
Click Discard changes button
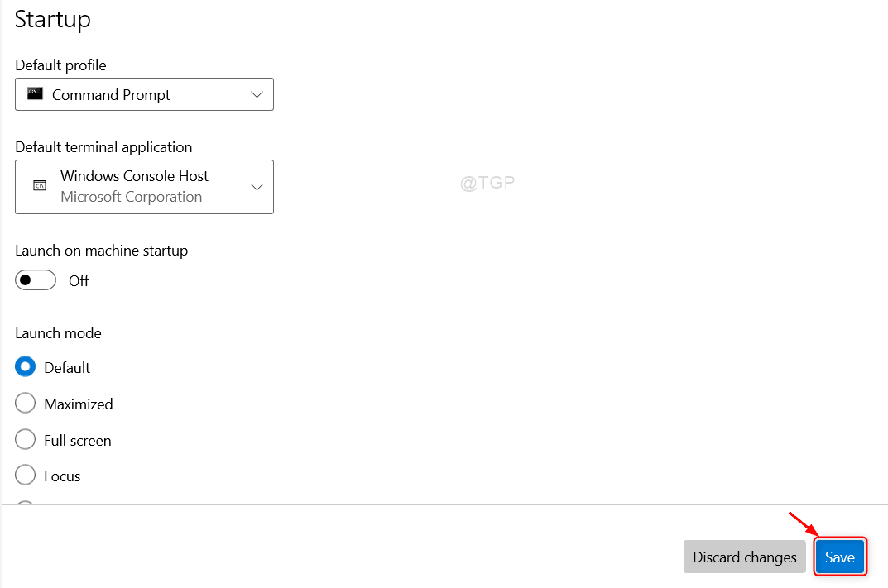click(x=745, y=557)
